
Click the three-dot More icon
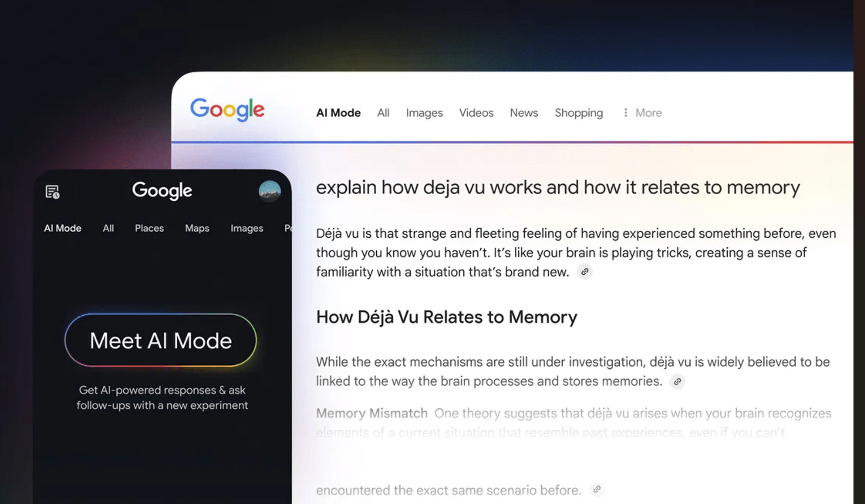point(626,113)
